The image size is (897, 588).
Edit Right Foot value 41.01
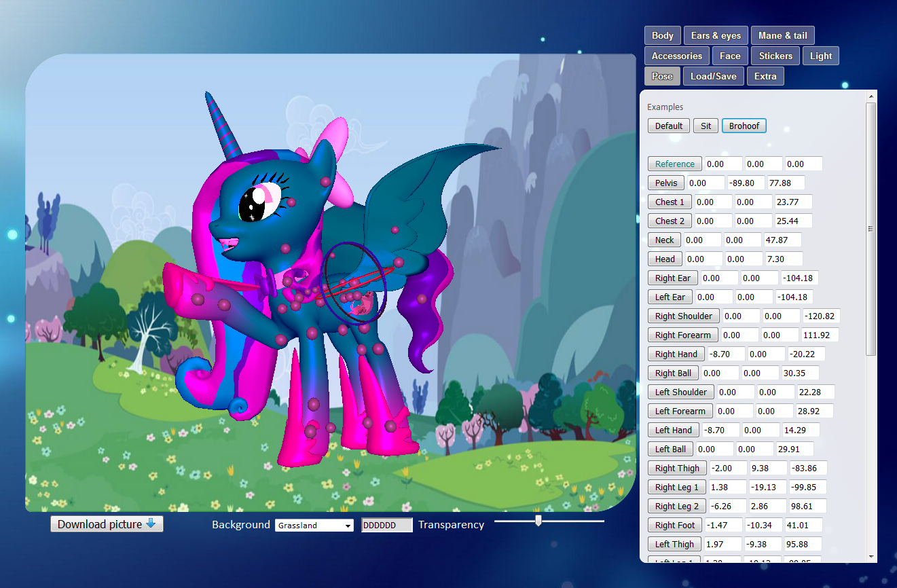coord(804,525)
